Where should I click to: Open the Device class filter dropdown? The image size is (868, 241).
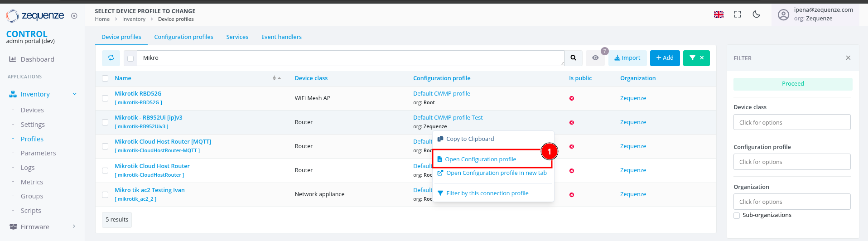(792, 122)
